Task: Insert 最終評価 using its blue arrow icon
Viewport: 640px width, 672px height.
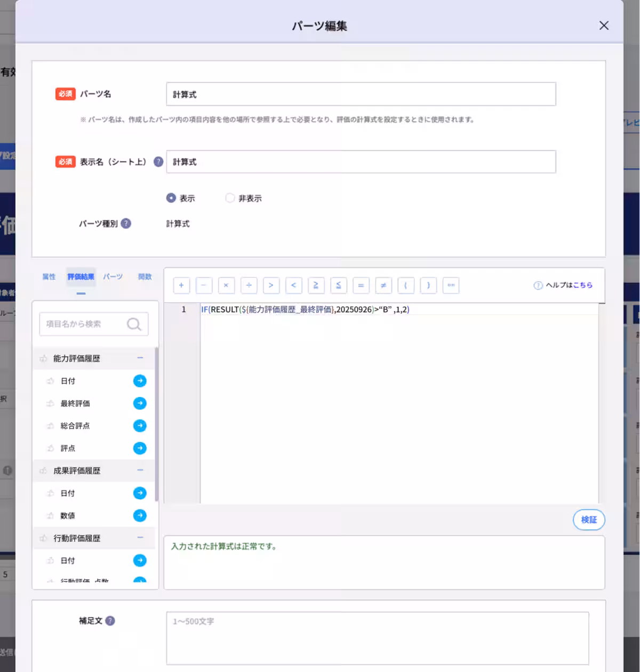Action: click(139, 403)
